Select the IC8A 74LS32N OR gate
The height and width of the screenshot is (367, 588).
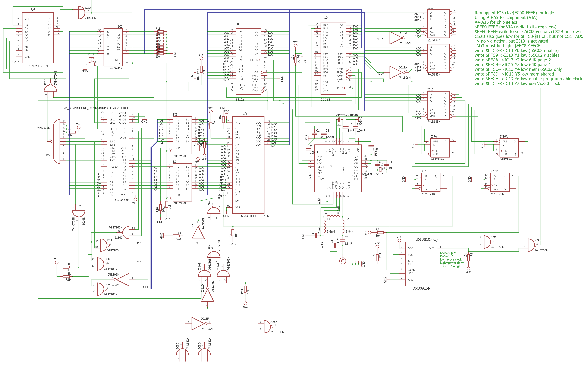[x=82, y=13]
